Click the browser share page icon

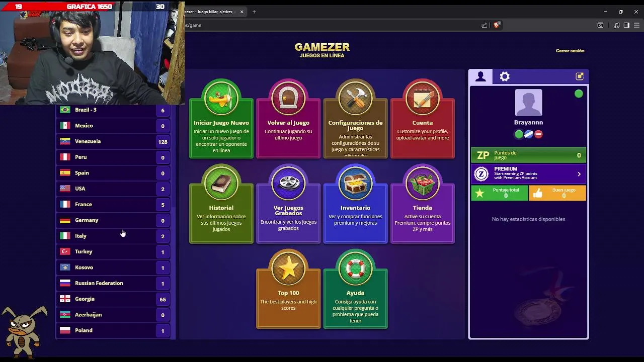coord(484,25)
